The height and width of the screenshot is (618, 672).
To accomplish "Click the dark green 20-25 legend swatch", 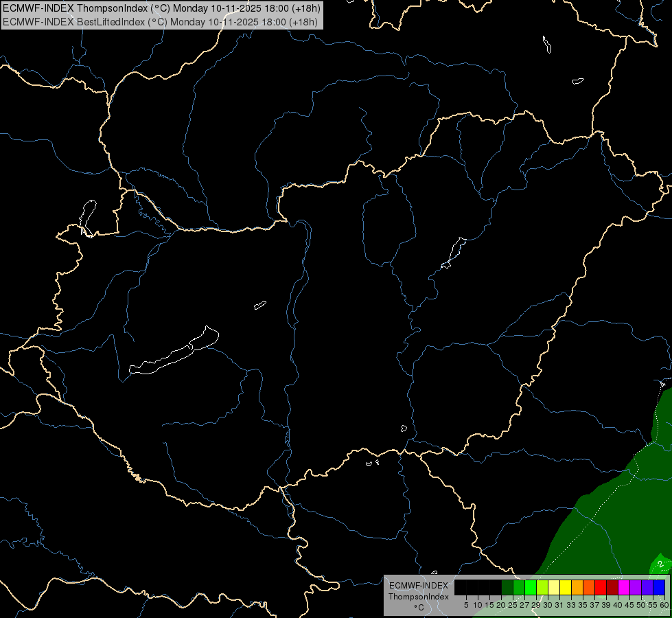I will click(507, 587).
